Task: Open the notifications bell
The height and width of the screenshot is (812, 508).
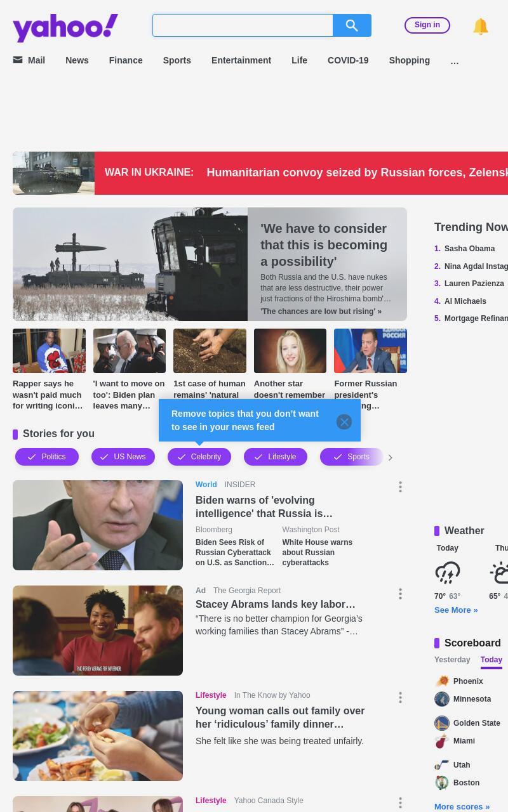Action: (481, 26)
